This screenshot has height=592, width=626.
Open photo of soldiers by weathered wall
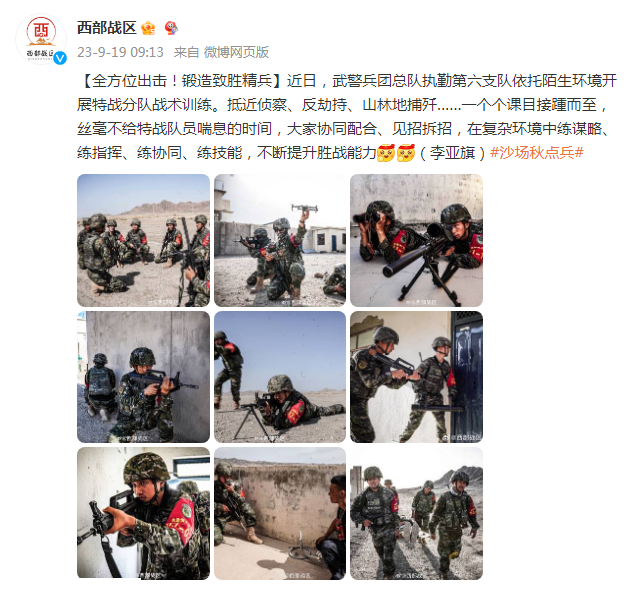coord(280,513)
